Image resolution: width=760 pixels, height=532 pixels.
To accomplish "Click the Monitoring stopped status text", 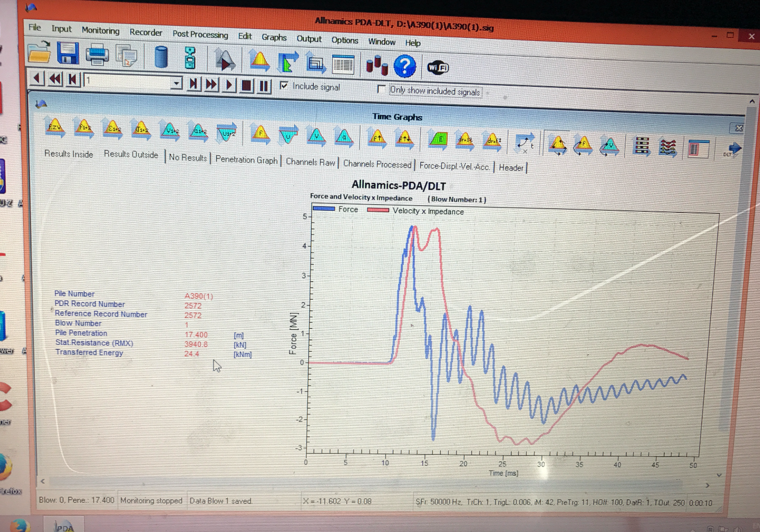I will coord(151,500).
